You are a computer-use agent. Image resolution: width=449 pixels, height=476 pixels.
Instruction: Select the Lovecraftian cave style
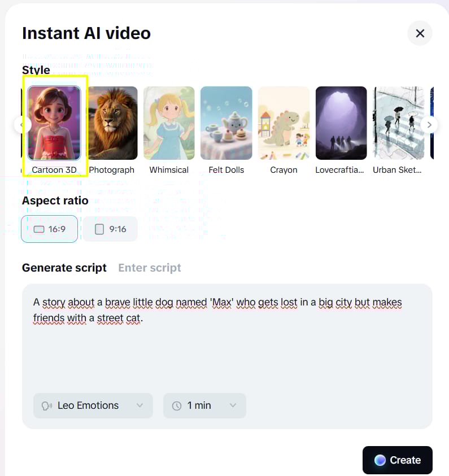[x=341, y=123]
